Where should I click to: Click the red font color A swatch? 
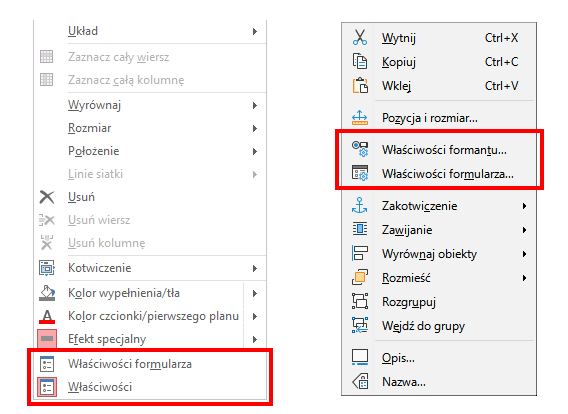[47, 316]
